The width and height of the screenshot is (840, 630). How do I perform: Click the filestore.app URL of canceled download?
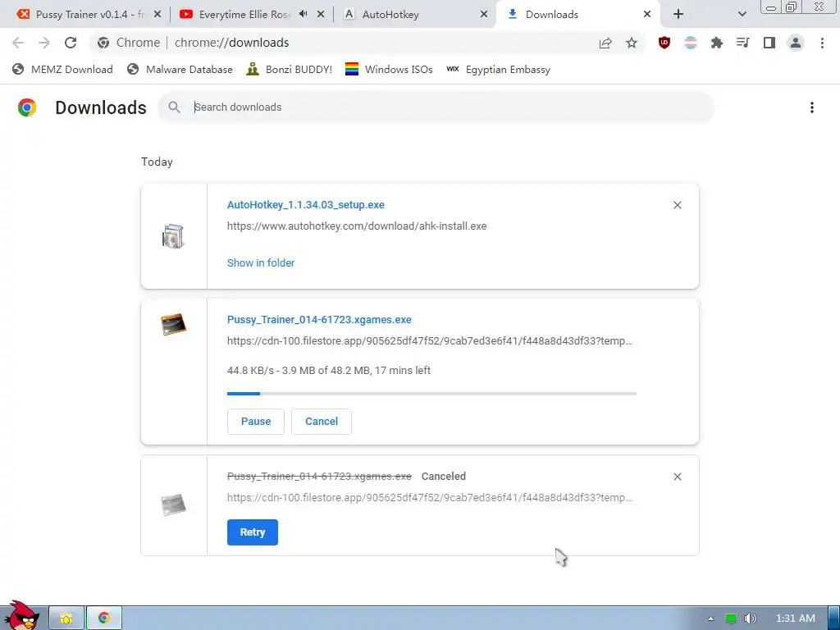(430, 498)
